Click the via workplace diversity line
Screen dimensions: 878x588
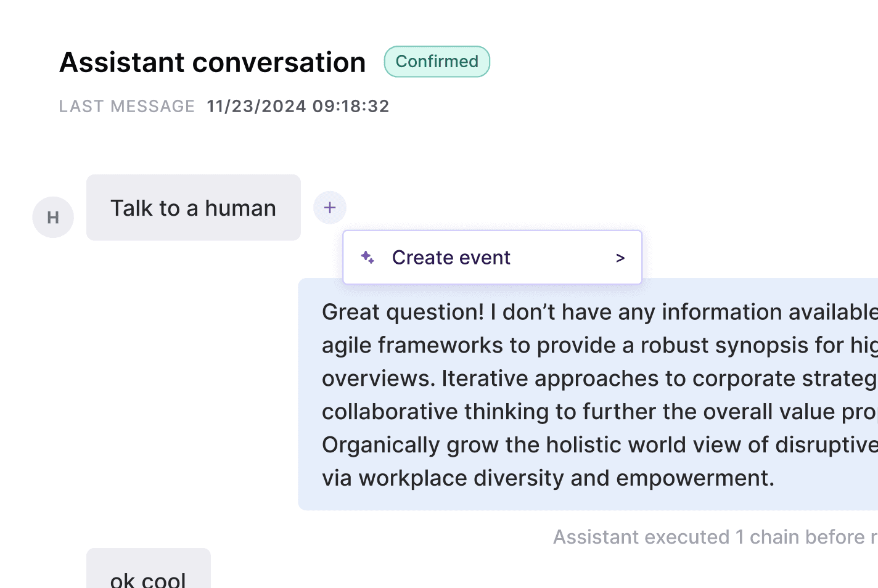coord(548,478)
